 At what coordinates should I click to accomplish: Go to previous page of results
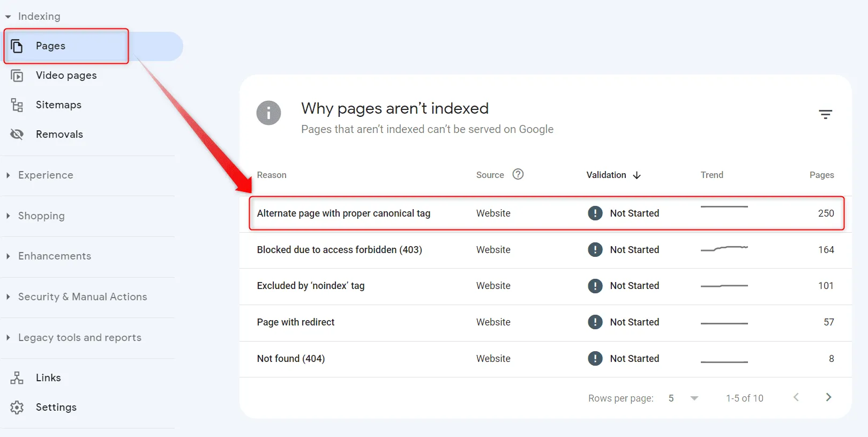(796, 397)
